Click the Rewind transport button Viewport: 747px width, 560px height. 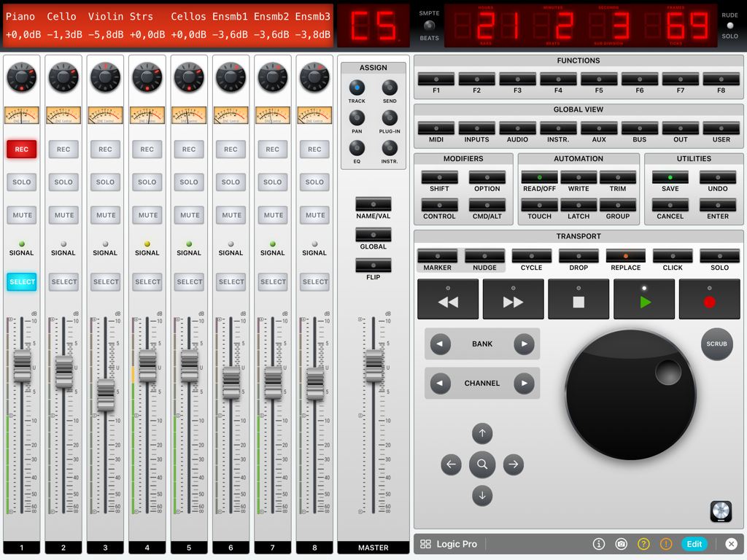click(x=447, y=299)
